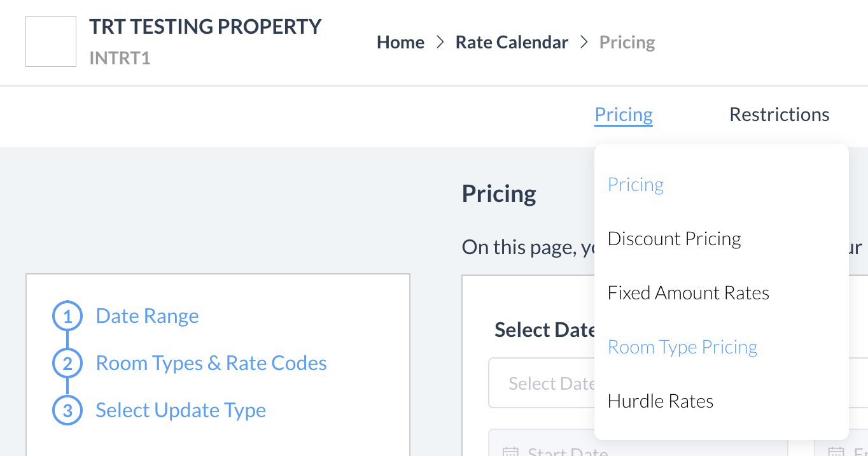Select Hurdle Rates menu entry
868x456 pixels.
pyautogui.click(x=660, y=401)
